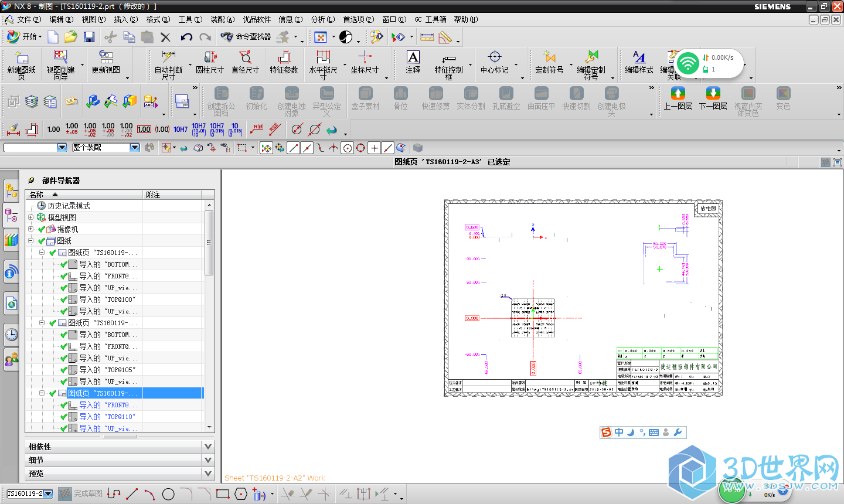Screen dimensions: 844x504
Task: Open the 命令查找器 command finder
Action: (246, 37)
